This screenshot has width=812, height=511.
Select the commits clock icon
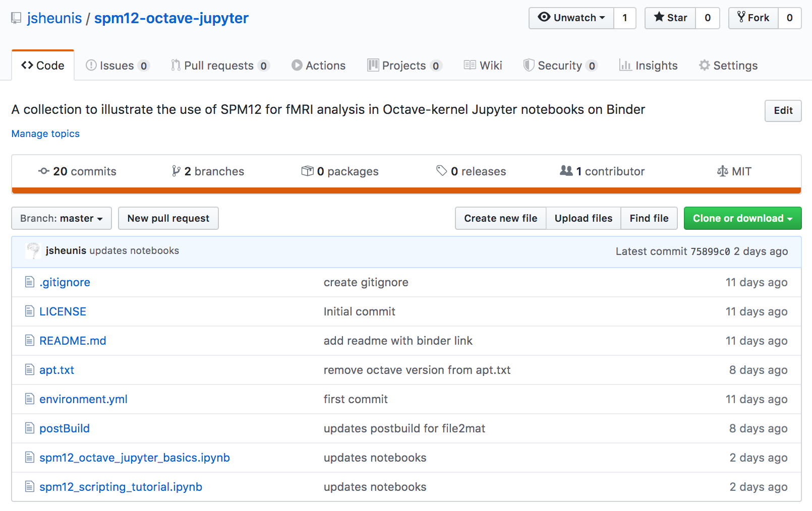point(43,171)
